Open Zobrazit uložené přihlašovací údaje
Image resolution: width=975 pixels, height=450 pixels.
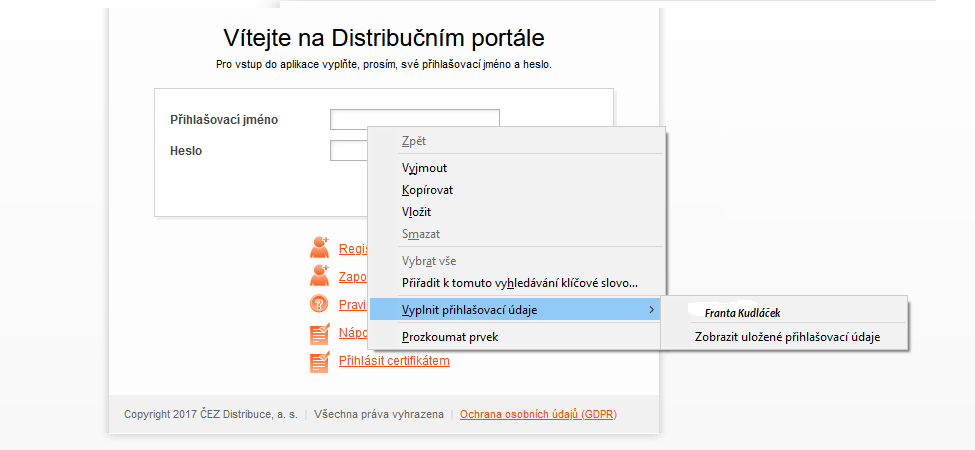[x=787, y=337]
